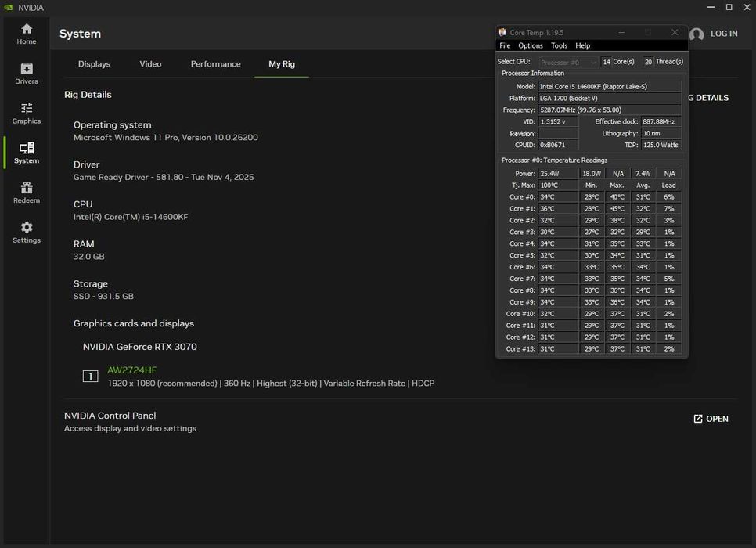
Task: Open the Tools menu in Core Temp
Action: coord(559,45)
